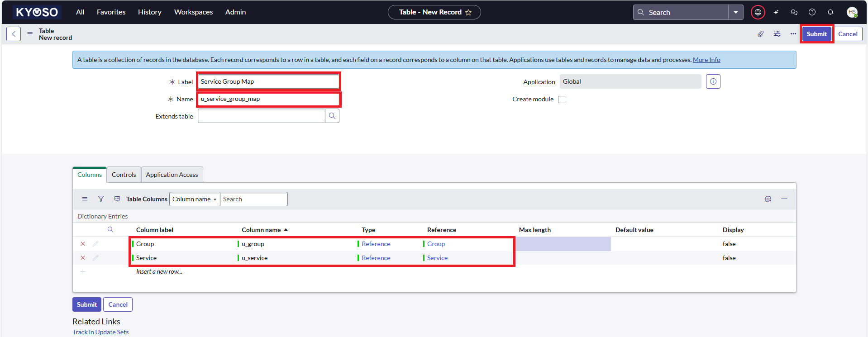Image resolution: width=868 pixels, height=337 pixels.
Task: Expand the Column name search dropdown
Action: point(195,199)
